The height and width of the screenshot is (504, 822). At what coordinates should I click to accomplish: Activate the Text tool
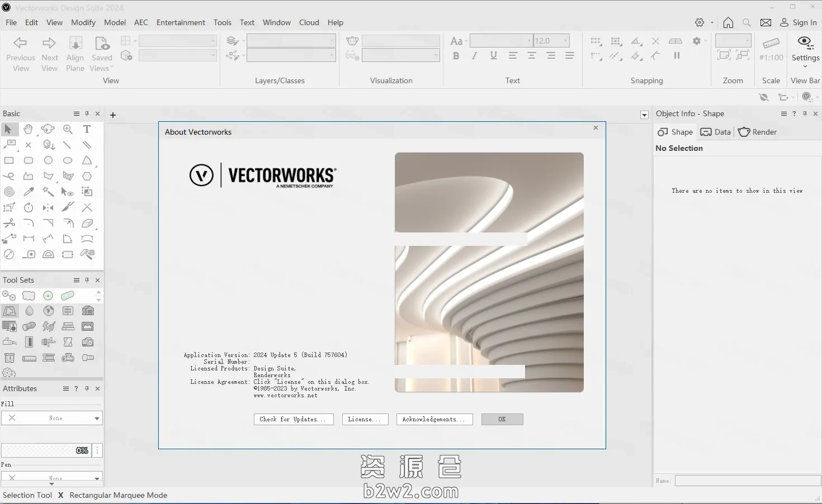[87, 129]
